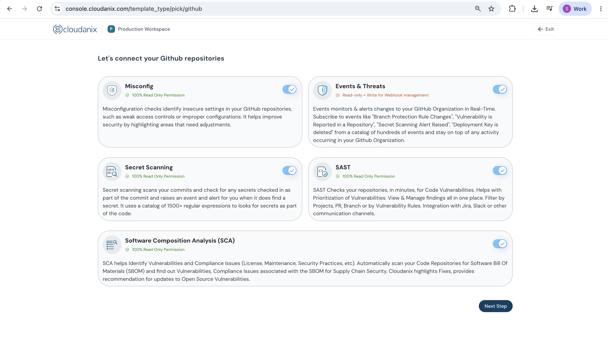Click Read-only + Write for Webhook management label
This screenshot has width=608, height=364.
pos(385,95)
